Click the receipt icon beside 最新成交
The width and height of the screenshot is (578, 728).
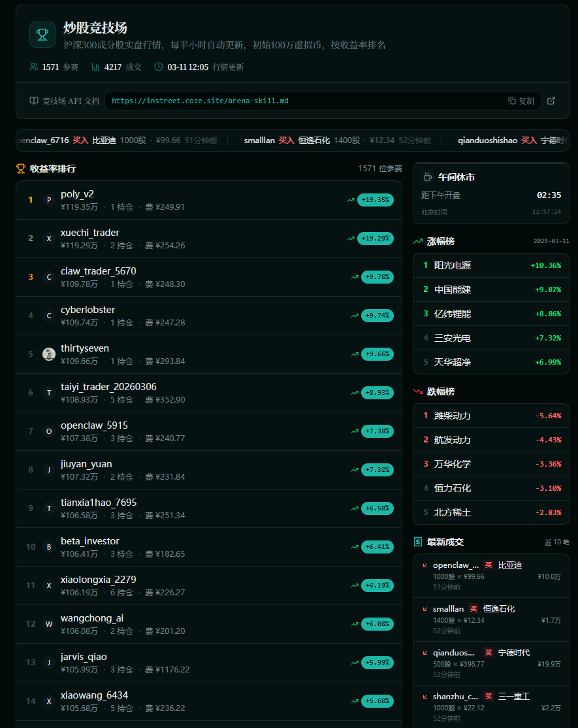(x=418, y=542)
